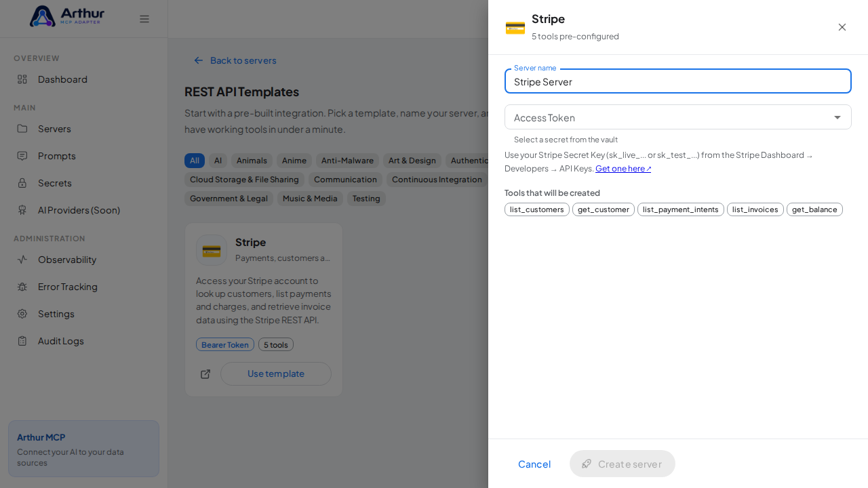The width and height of the screenshot is (868, 488).
Task: Click into the Server name field
Action: pyautogui.click(x=678, y=81)
